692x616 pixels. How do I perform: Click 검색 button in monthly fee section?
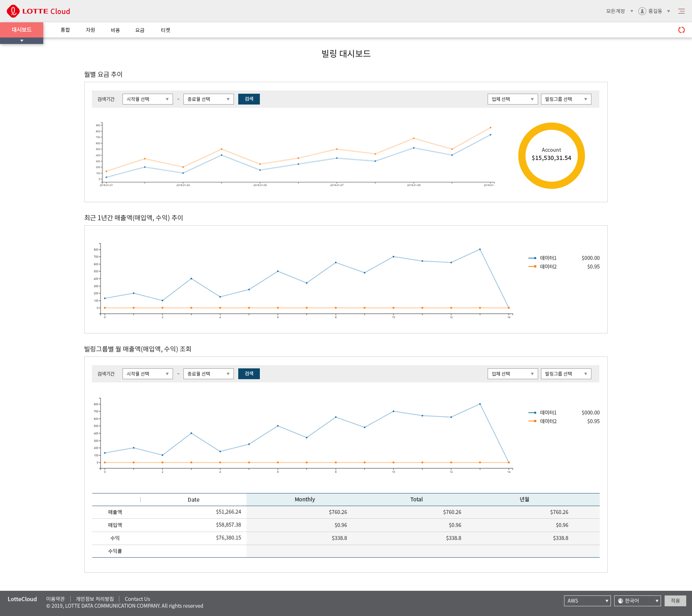click(249, 99)
